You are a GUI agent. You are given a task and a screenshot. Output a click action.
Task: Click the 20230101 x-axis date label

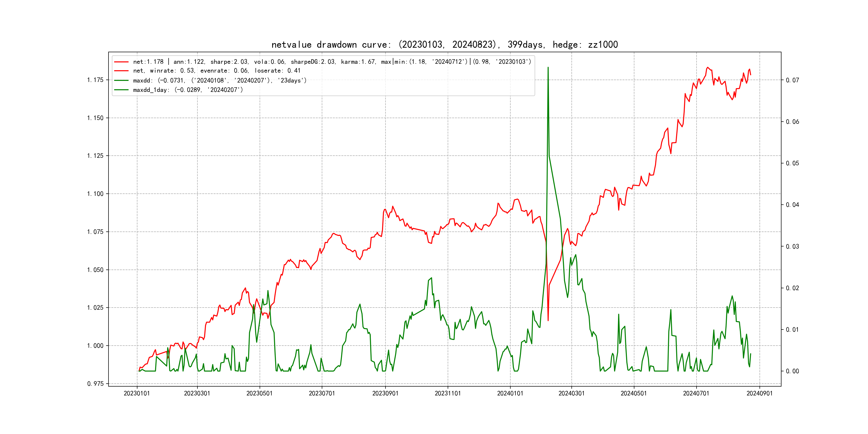[137, 394]
